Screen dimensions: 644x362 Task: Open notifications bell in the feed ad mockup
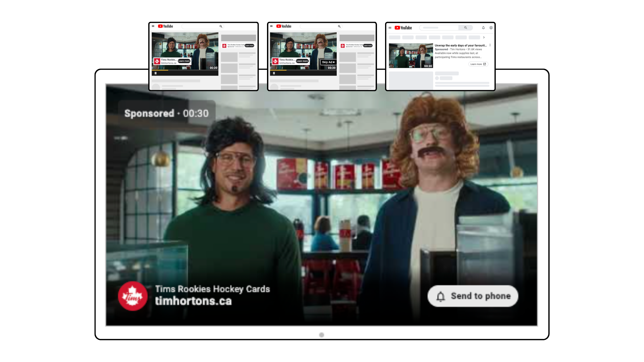(x=483, y=28)
